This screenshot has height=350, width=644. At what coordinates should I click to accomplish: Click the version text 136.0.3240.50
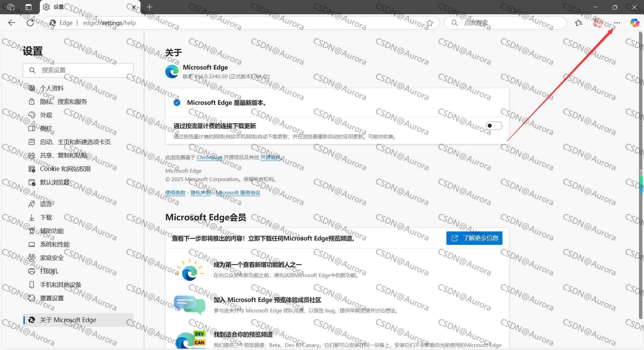pyautogui.click(x=211, y=77)
